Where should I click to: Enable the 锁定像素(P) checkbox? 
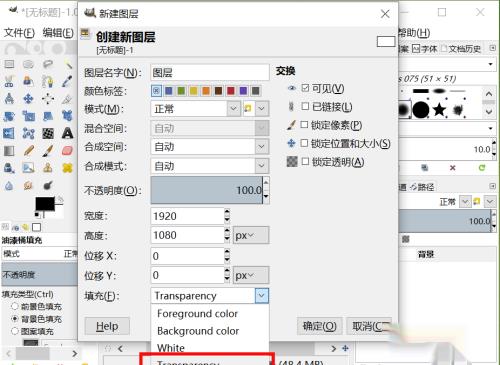[304, 125]
